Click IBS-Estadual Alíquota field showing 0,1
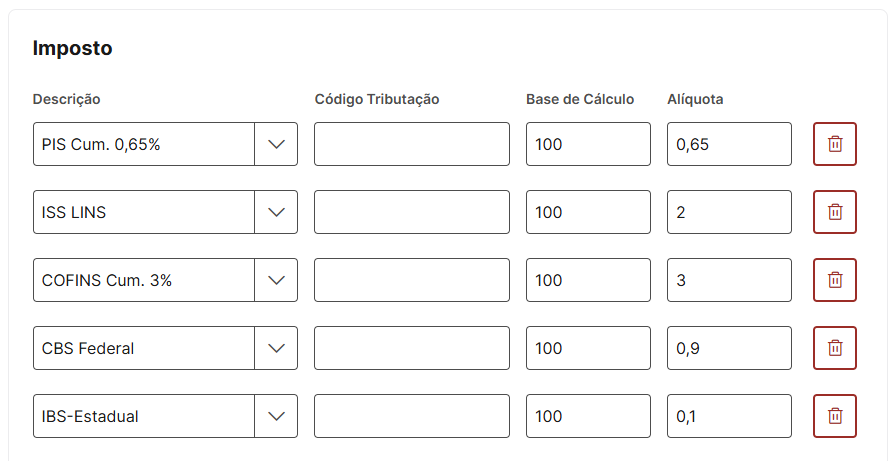The image size is (894, 461). click(x=729, y=416)
